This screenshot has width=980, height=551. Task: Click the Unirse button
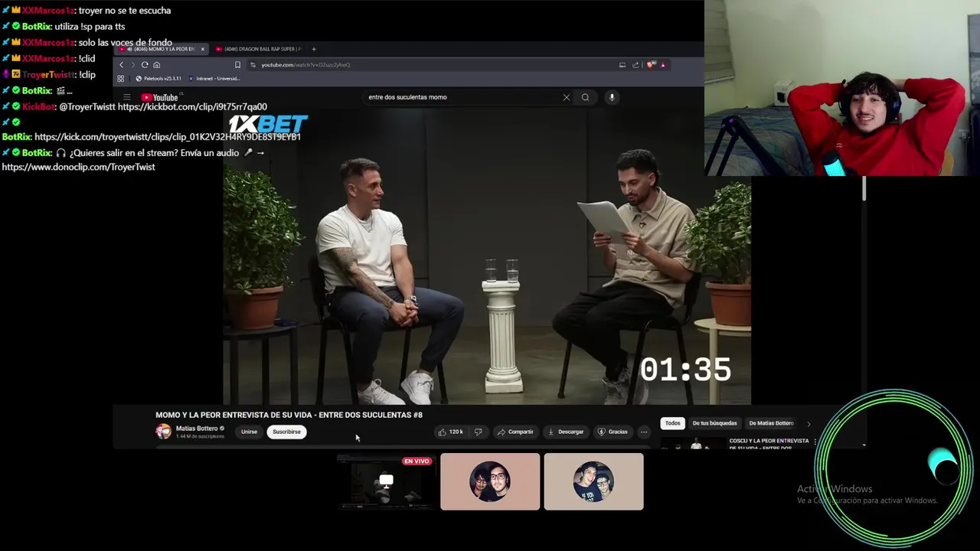(250, 432)
